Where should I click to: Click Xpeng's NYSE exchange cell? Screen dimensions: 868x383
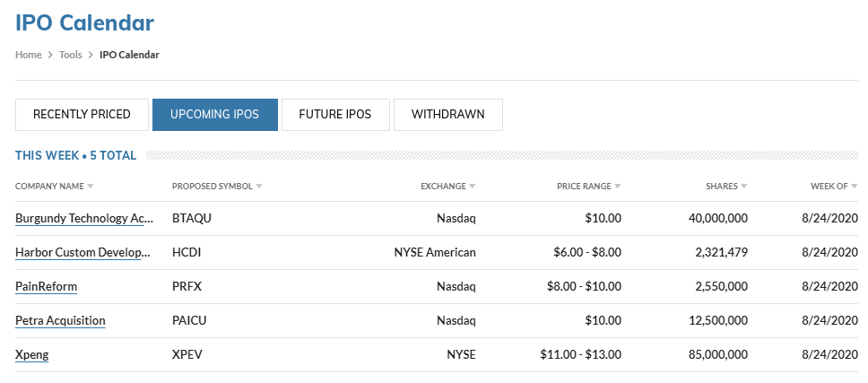click(x=461, y=355)
